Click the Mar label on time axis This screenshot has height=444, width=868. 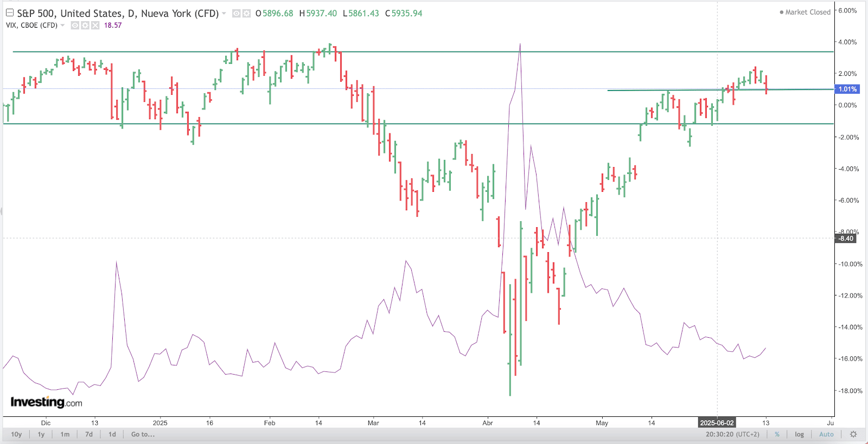[373, 423]
